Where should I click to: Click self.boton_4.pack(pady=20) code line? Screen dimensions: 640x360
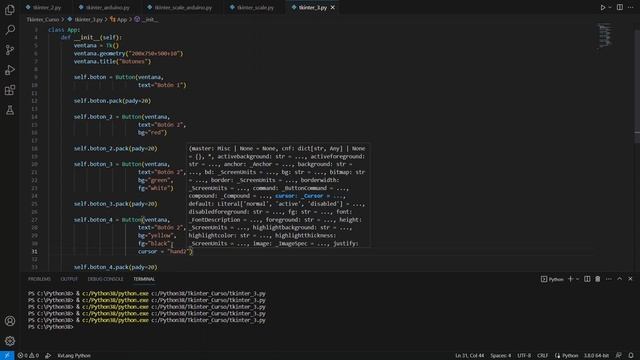coord(116,267)
